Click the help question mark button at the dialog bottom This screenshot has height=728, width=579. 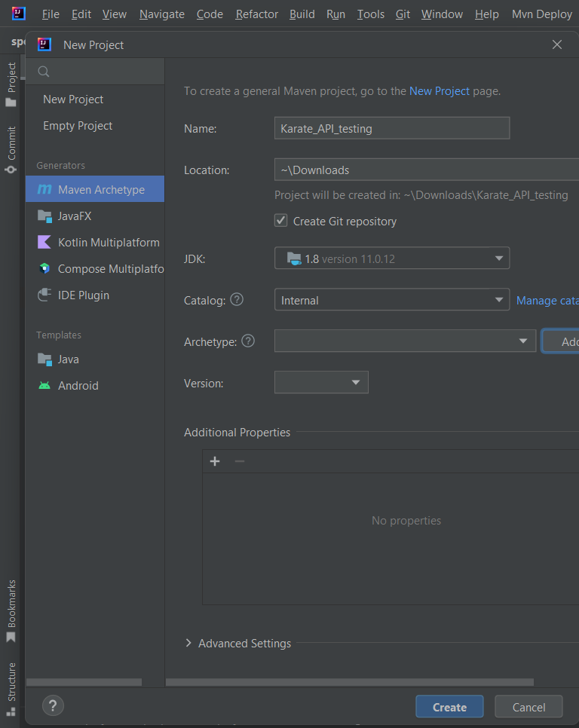coord(53,706)
